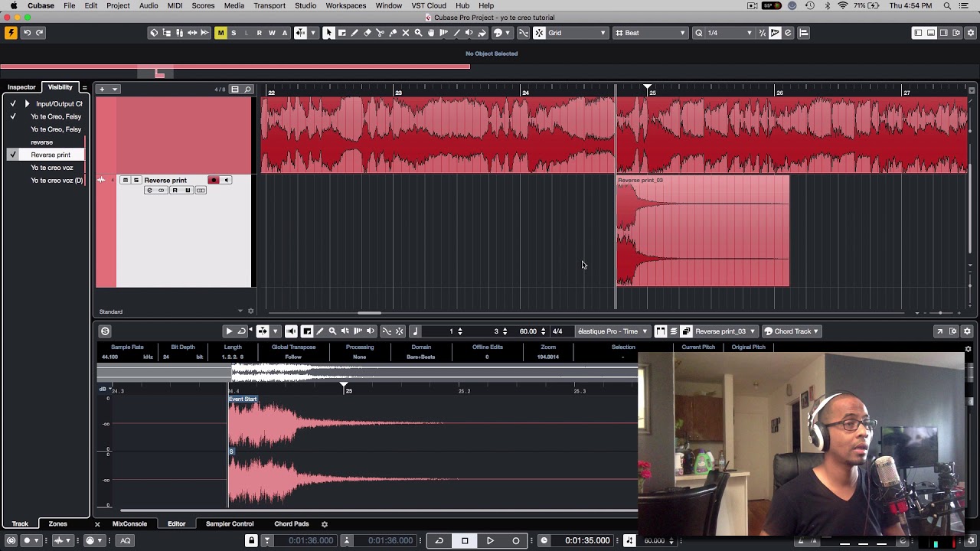Click the Record button in transport bar
This screenshot has width=980, height=551.
coord(515,540)
